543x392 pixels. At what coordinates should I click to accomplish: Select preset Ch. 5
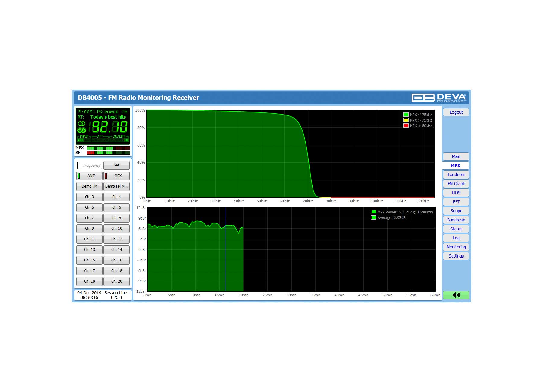[x=89, y=207]
